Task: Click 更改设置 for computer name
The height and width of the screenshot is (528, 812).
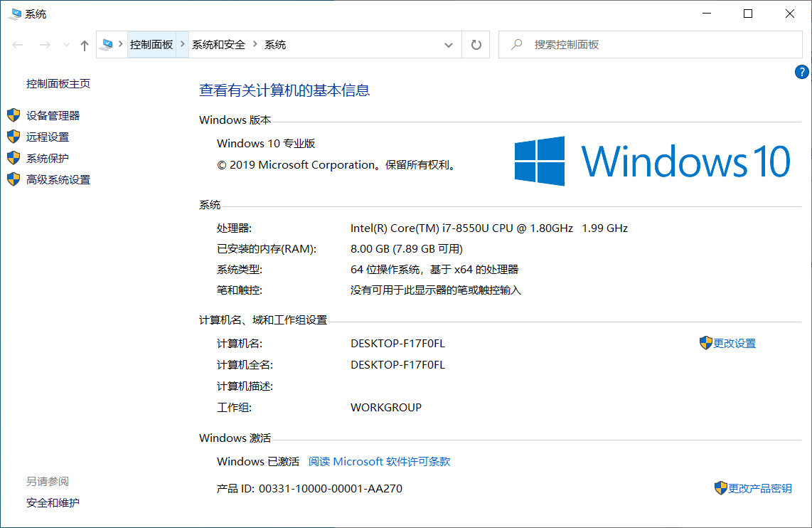Action: click(734, 343)
